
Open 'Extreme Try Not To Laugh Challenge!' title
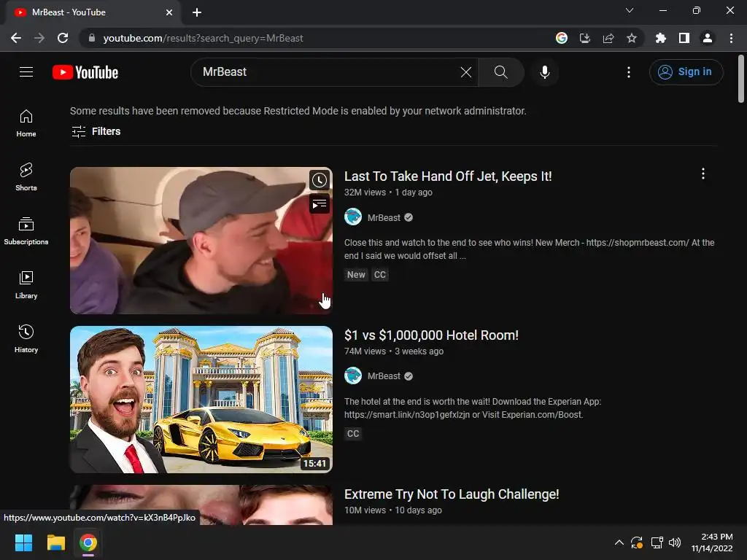(452, 494)
